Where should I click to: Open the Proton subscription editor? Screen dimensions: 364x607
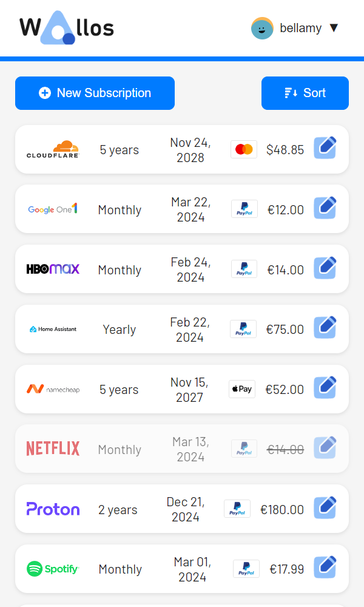coord(325,508)
